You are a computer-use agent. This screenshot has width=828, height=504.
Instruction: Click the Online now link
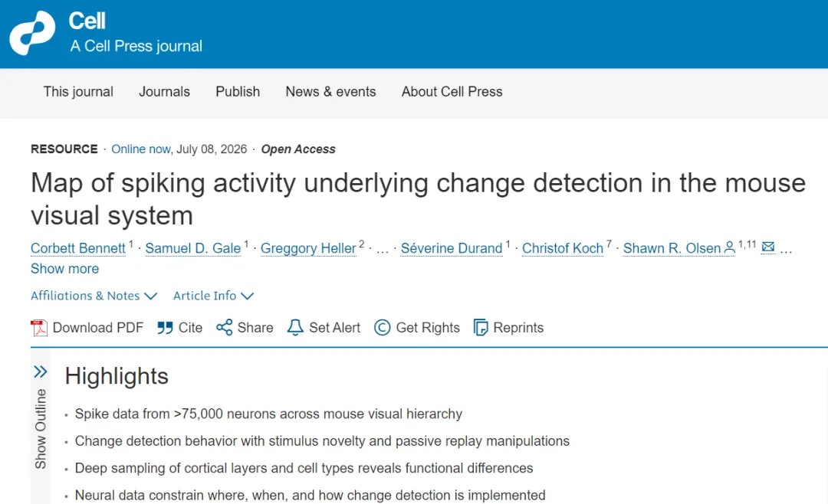pyautogui.click(x=140, y=149)
